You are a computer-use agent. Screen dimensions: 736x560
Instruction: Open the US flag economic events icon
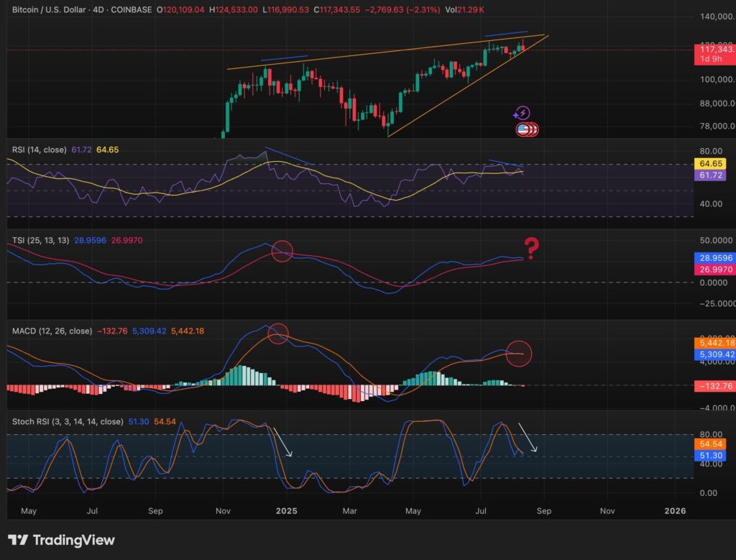coord(523,129)
